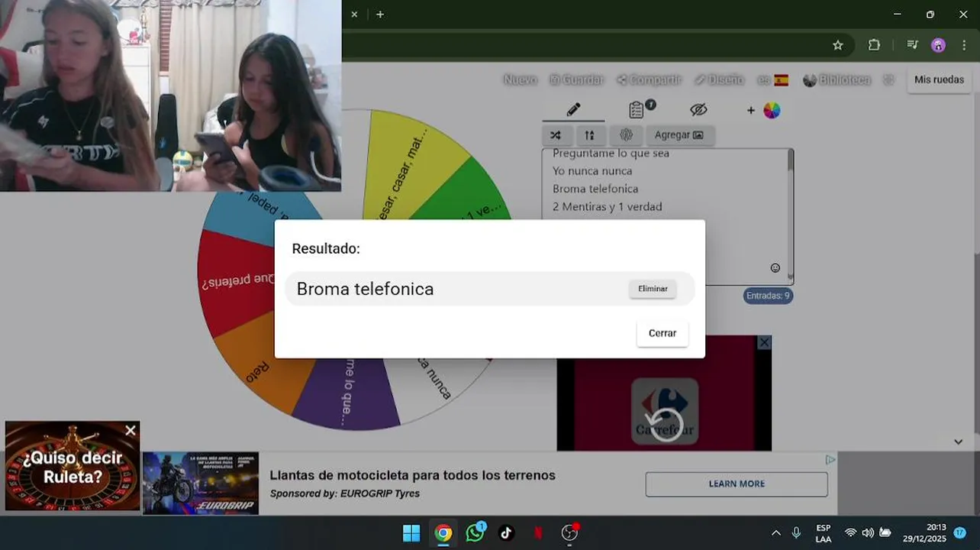Close the '¿Quiso decir Ruleta?' popup
This screenshot has height=550, width=980.
pyautogui.click(x=131, y=431)
